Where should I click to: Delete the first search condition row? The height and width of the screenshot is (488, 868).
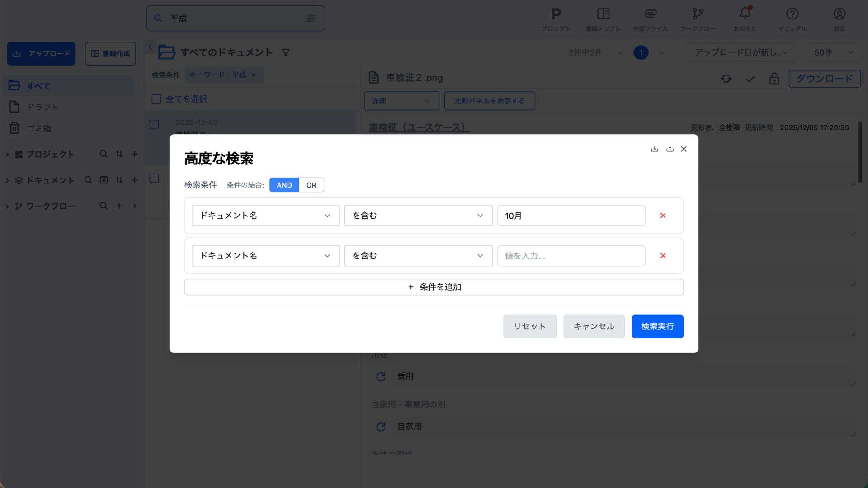[663, 216]
